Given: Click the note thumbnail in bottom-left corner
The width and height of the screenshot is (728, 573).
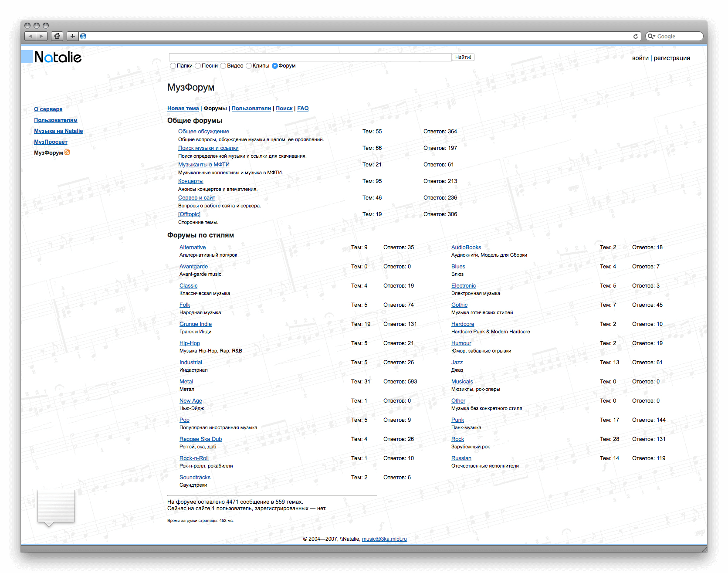Looking at the screenshot, I should 56,506.
